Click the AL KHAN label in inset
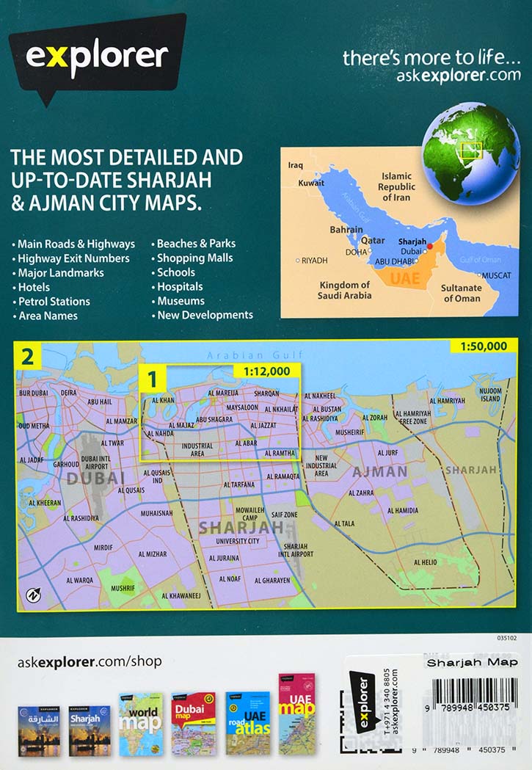This screenshot has width=532, height=770. point(164,400)
